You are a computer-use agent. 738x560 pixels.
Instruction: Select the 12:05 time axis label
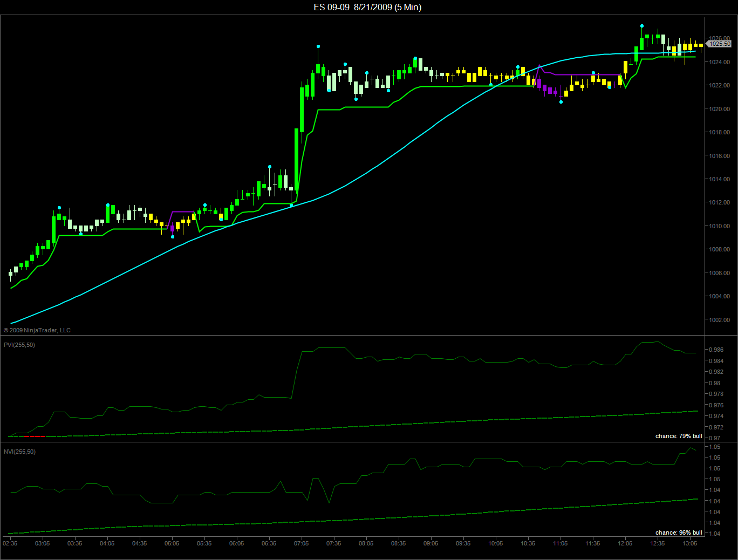[625, 543]
